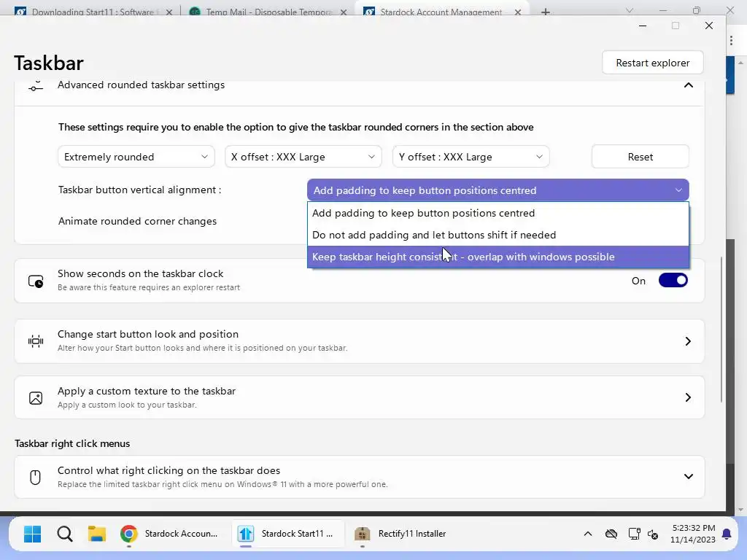Switch to Temp Mail browser tab
The image size is (747, 560).
coord(268,12)
